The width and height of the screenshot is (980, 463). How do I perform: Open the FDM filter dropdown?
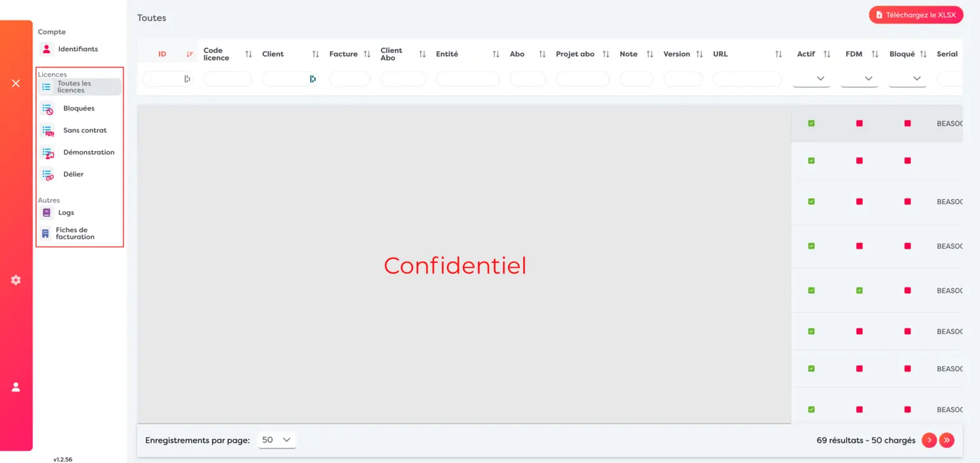pos(859,79)
